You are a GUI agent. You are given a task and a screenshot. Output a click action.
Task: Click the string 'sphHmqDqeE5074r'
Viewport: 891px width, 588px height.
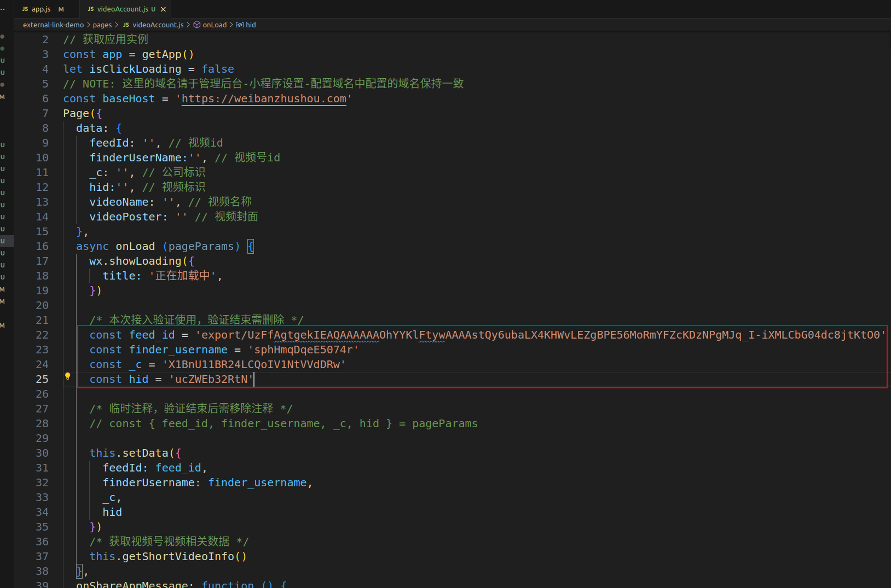303,350
